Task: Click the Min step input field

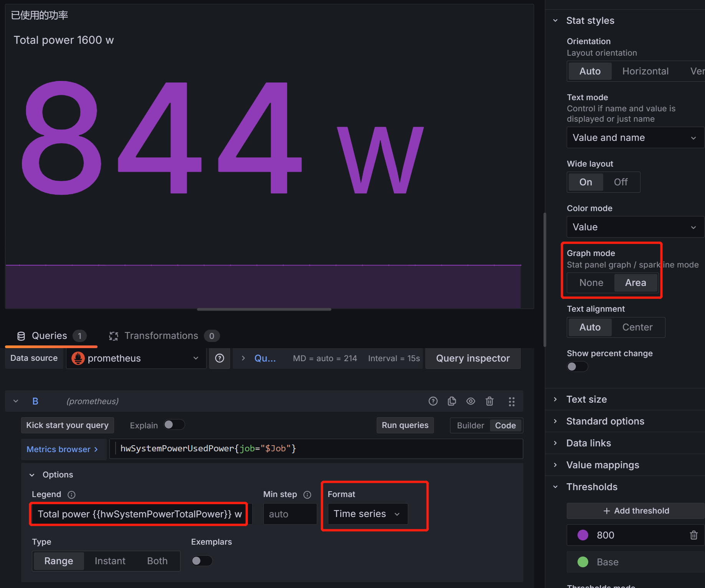Action: 290,514
